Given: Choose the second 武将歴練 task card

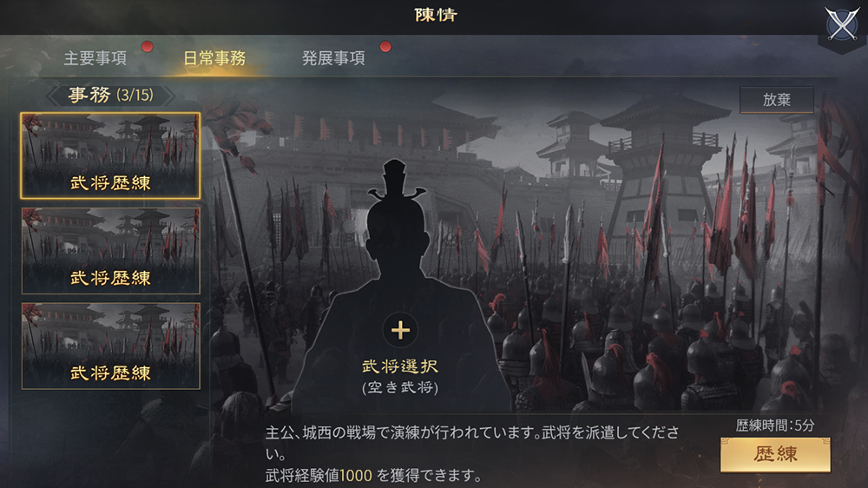Looking at the screenshot, I should pos(111,251).
